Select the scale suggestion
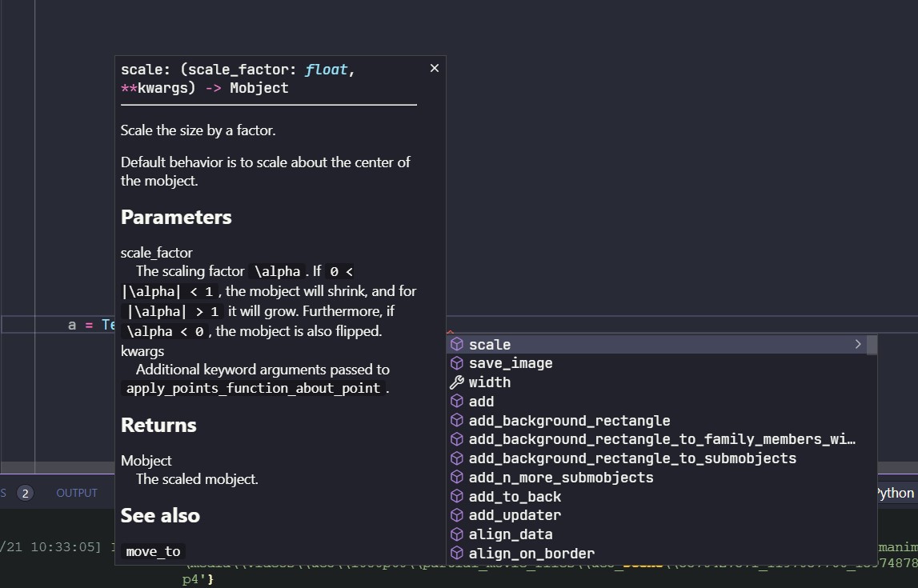Image resolution: width=918 pixels, height=588 pixels. (657, 345)
